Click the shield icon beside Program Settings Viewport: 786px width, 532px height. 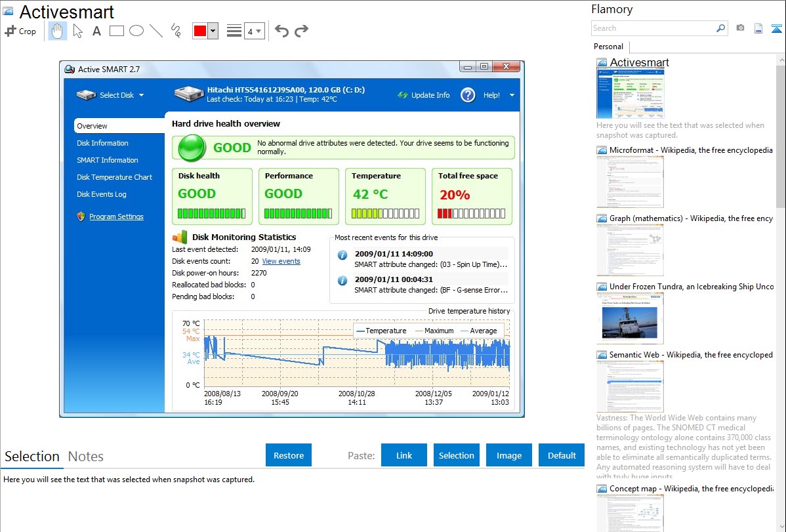pyautogui.click(x=81, y=216)
